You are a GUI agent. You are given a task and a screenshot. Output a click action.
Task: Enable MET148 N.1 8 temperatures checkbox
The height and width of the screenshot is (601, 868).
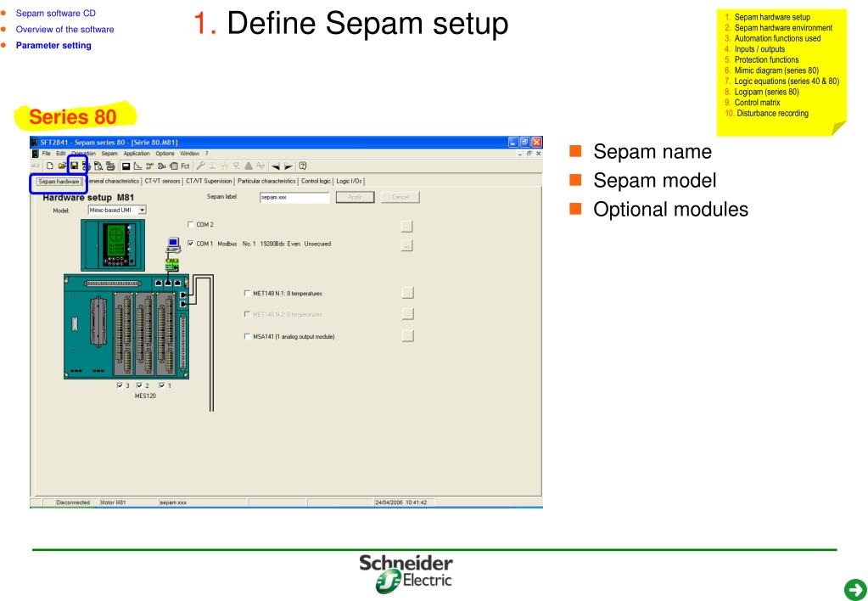[x=248, y=293]
